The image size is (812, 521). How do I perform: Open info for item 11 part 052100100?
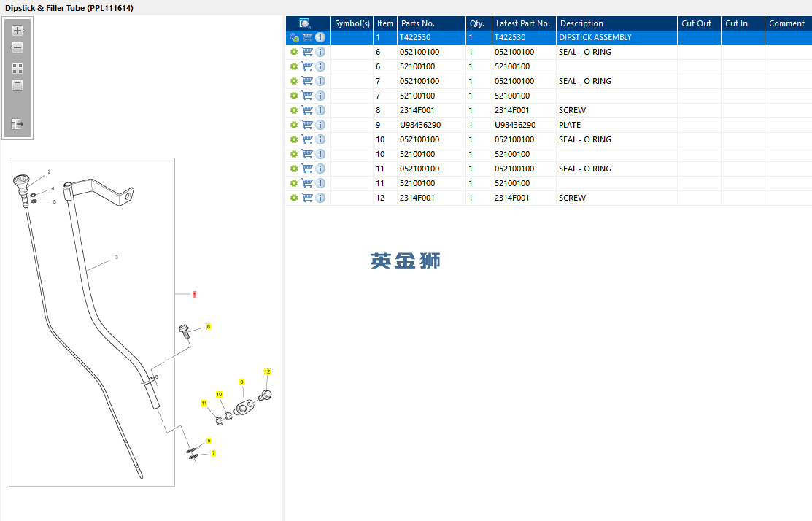[320, 169]
